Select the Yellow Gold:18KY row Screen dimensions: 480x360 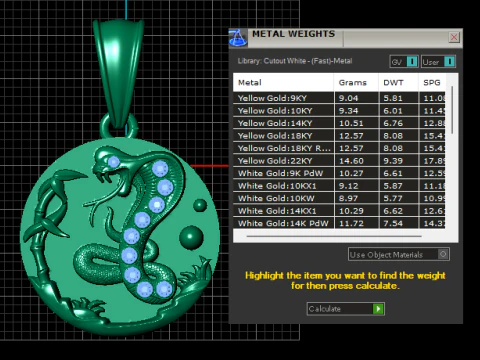point(339,136)
